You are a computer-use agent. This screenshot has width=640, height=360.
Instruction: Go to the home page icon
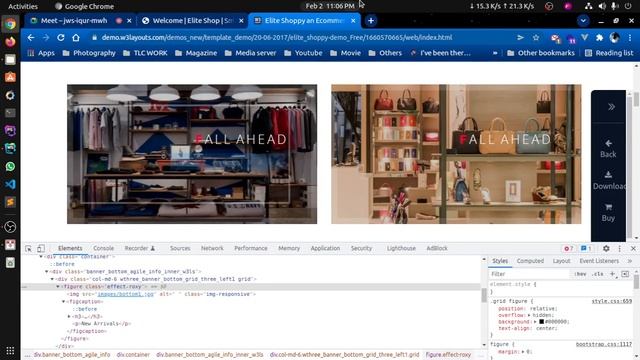coord(76,38)
